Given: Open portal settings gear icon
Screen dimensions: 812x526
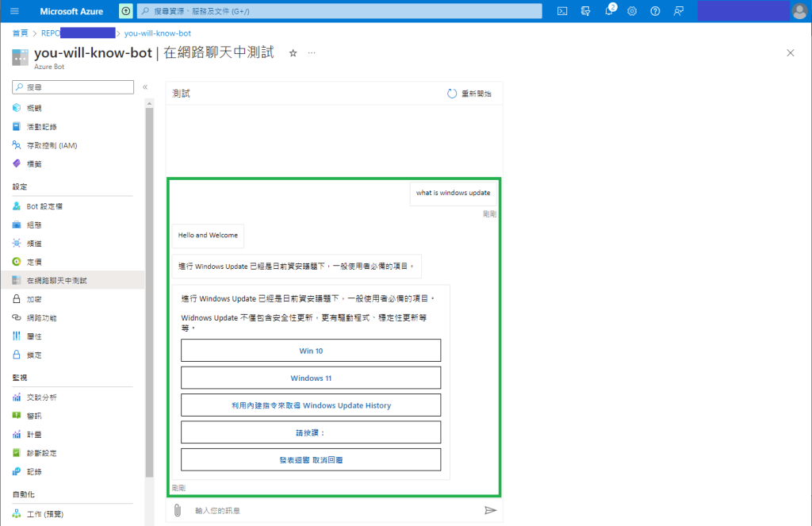Looking at the screenshot, I should click(x=632, y=11).
